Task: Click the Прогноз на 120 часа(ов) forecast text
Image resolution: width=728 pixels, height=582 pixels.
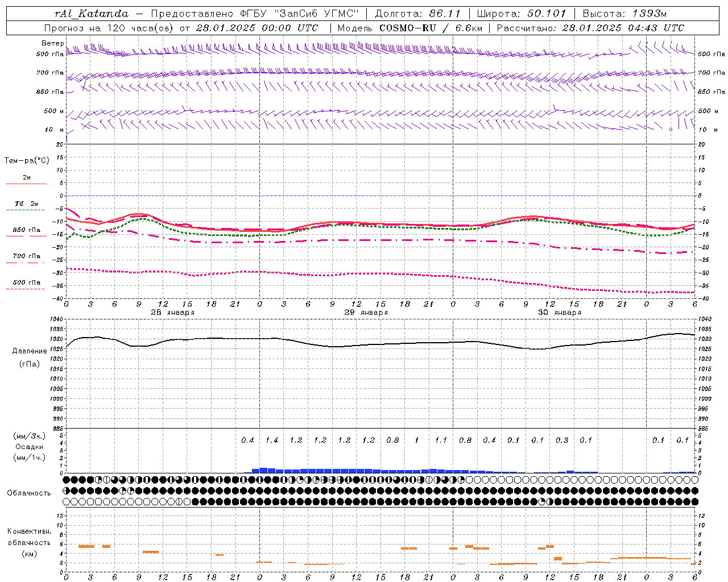Action: coord(109,28)
